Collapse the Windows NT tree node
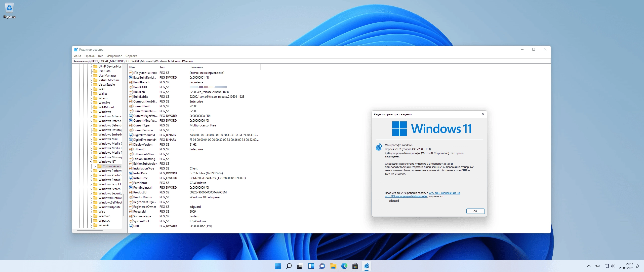 click(x=91, y=162)
